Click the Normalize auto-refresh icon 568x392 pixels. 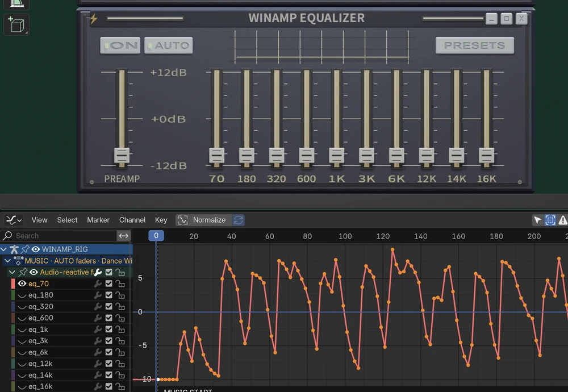[x=239, y=220]
